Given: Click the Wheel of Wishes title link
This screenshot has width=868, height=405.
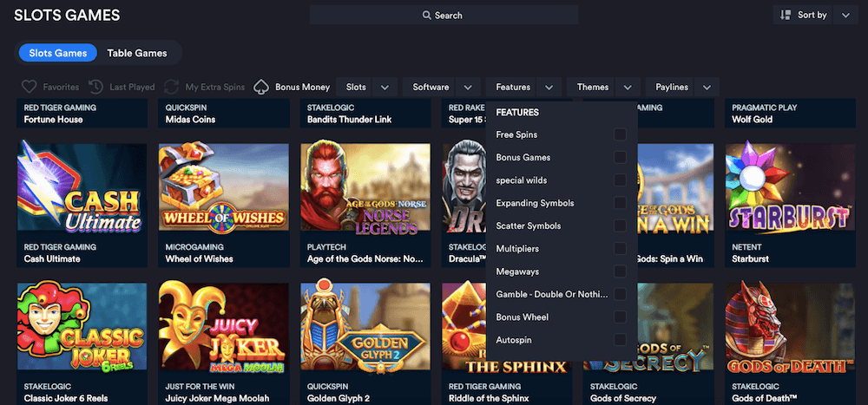Looking at the screenshot, I should point(201,258).
